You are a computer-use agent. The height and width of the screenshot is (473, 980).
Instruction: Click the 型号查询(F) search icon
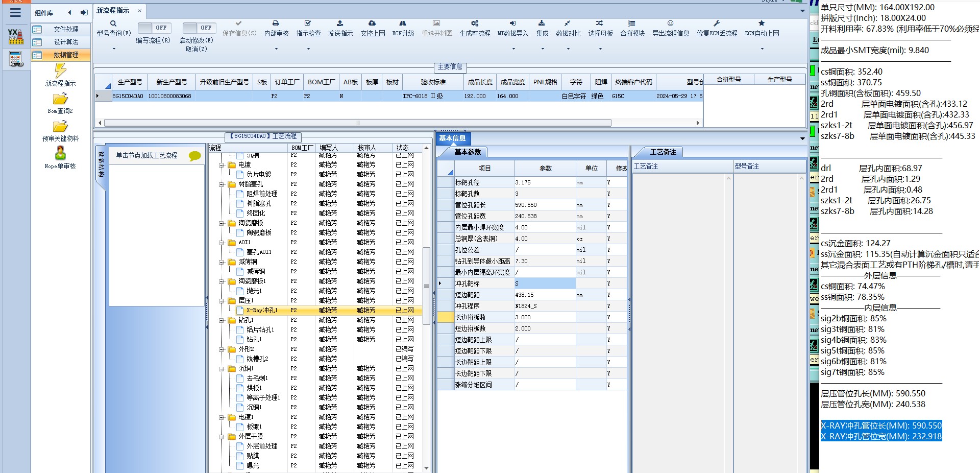tap(113, 23)
